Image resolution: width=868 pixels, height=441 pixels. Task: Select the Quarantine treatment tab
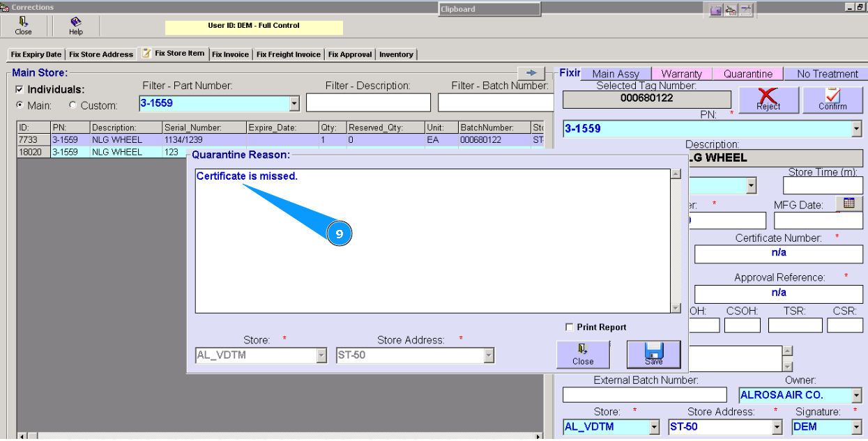tap(748, 74)
